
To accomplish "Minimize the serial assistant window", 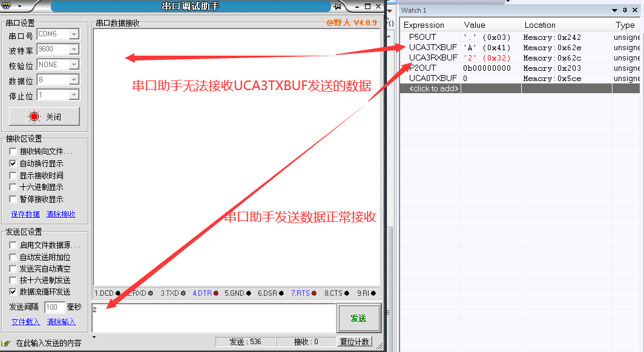I will tap(357, 7).
